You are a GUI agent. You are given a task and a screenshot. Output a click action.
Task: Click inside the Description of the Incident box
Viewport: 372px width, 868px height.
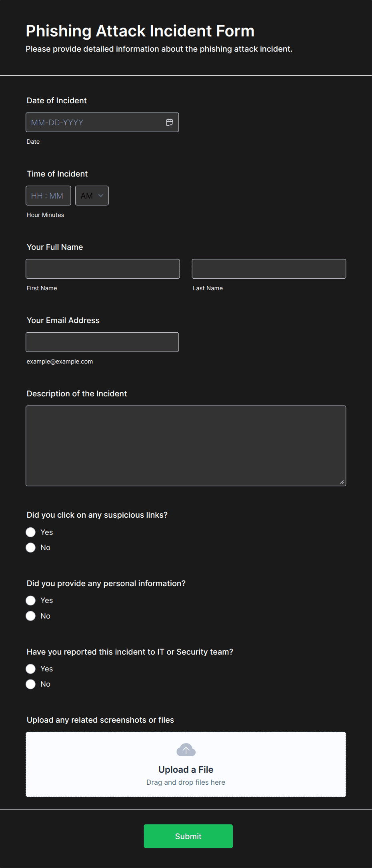pos(186,446)
